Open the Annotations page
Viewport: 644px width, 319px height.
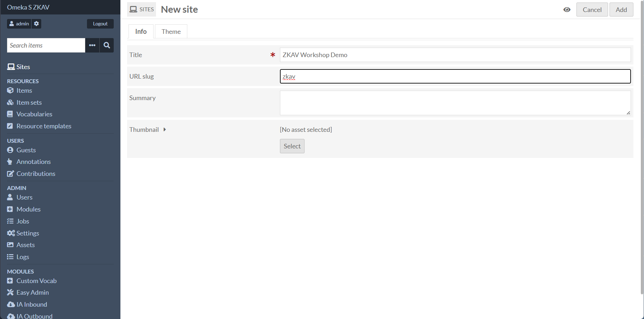tap(33, 162)
